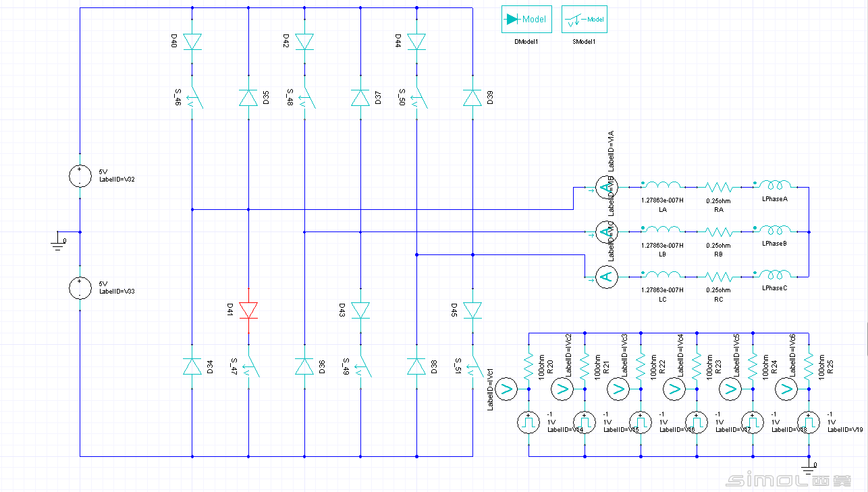The image size is (868, 492).
Task: Select the LPhaseB inductor symbol
Action: click(x=774, y=229)
